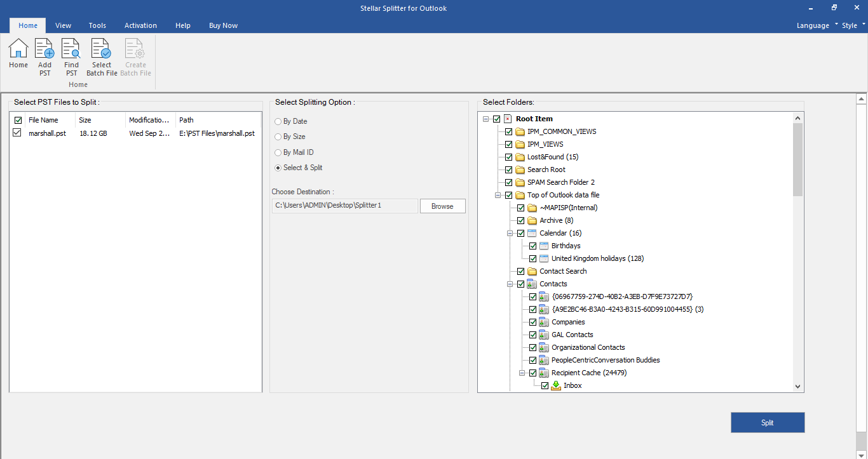Sort file list by Size column
Image resolution: width=868 pixels, height=459 pixels.
100,120
